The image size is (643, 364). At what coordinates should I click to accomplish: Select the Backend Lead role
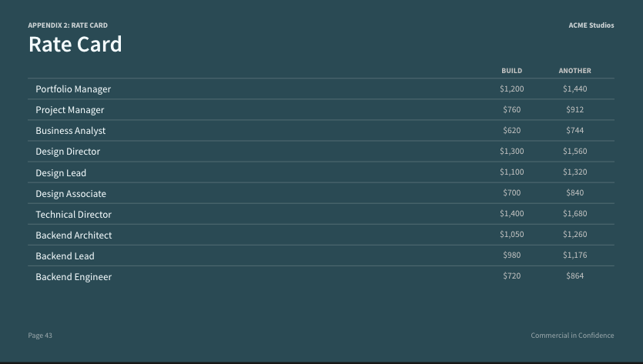[x=65, y=256]
